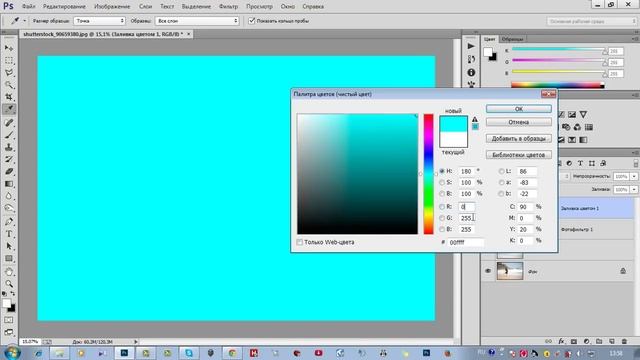Select the Eyedropper tool in toolbox
This screenshot has height=360, width=640.
pos(9,109)
